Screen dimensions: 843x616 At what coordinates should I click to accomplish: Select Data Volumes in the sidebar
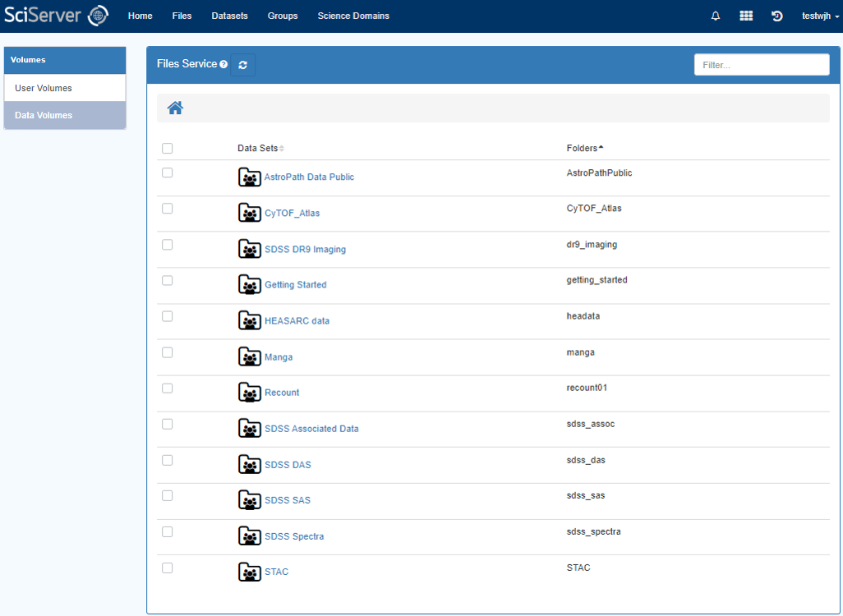point(65,115)
